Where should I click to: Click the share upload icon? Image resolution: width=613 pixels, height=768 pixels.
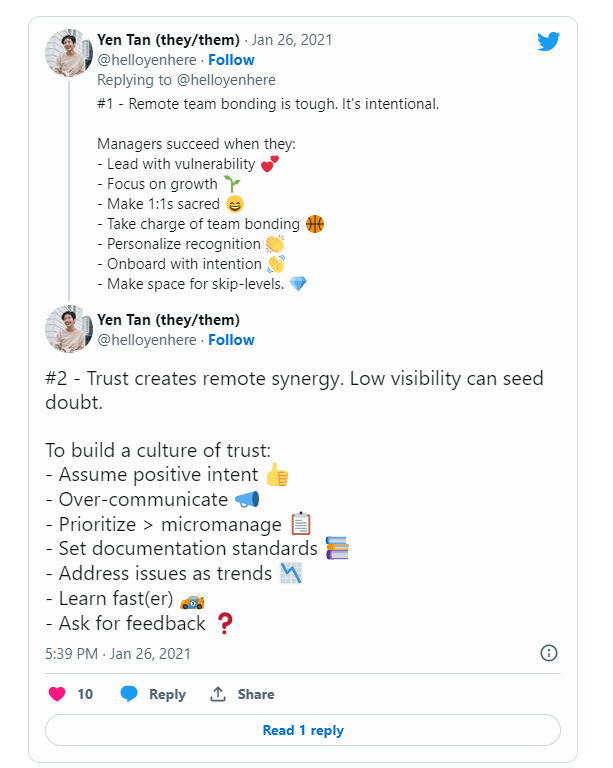[x=218, y=694]
